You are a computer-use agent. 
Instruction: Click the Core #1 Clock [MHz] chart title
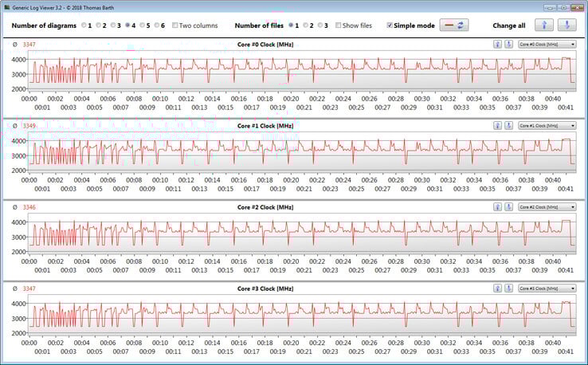pos(265,126)
